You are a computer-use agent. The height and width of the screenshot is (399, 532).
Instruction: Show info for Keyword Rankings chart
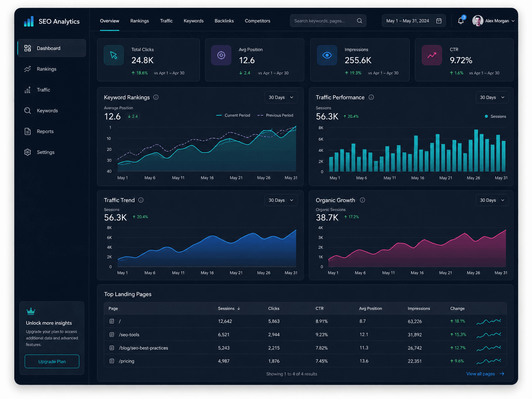[156, 97]
